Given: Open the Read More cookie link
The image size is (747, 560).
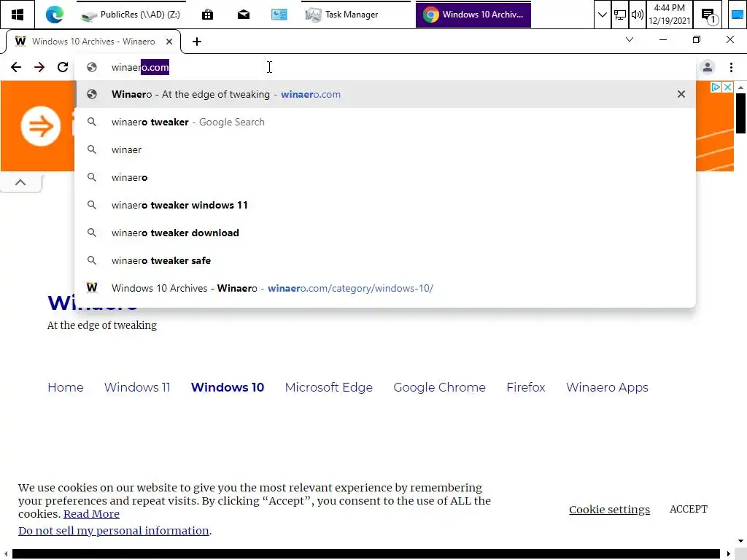Looking at the screenshot, I should tap(91, 514).
